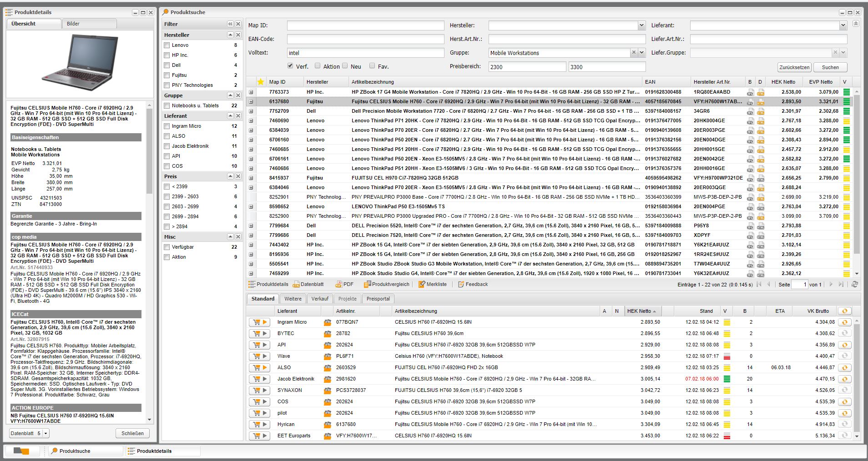Focus the Volltext search field
The width and height of the screenshot is (868, 461).
(x=365, y=53)
